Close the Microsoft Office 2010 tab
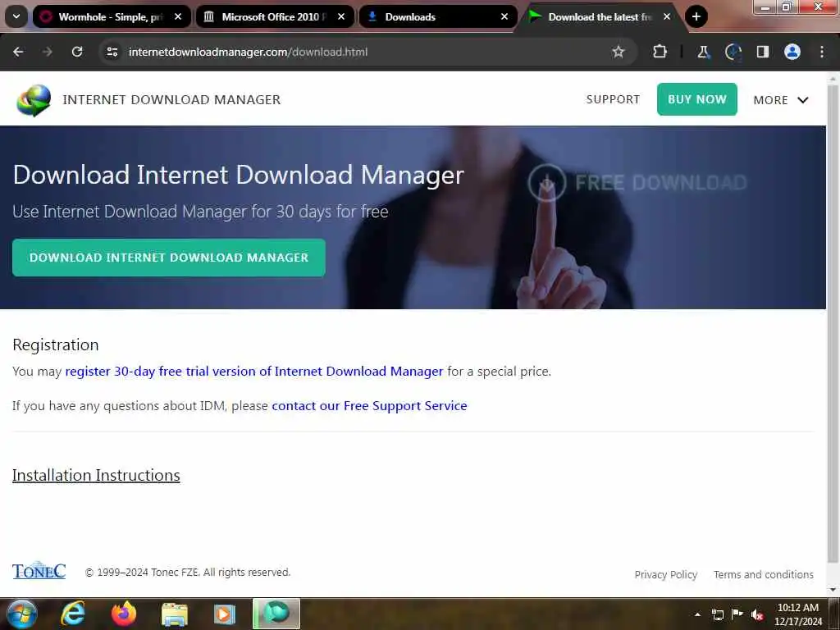The height and width of the screenshot is (630, 840). (341, 16)
